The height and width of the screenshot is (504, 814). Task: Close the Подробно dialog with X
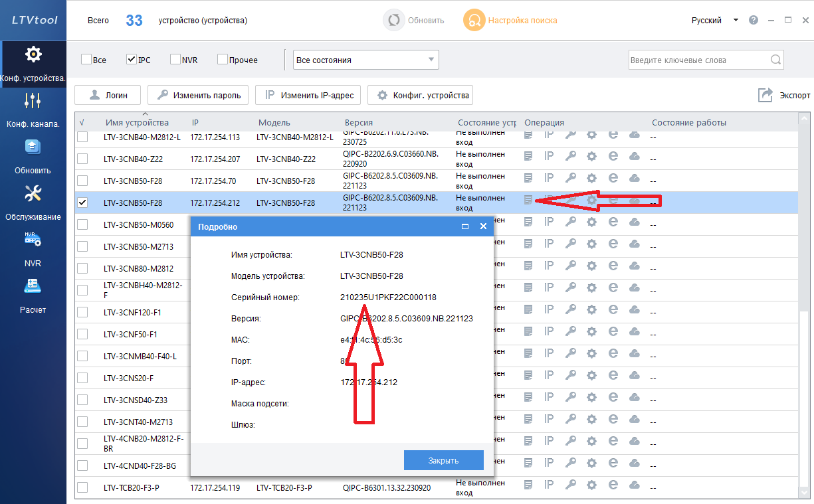(x=483, y=226)
